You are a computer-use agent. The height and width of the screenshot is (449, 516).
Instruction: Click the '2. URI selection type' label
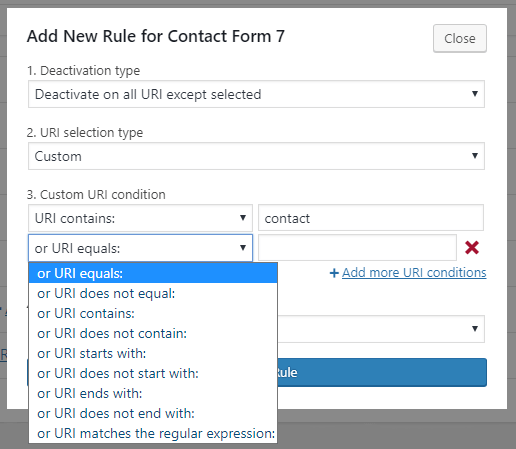pos(85,133)
